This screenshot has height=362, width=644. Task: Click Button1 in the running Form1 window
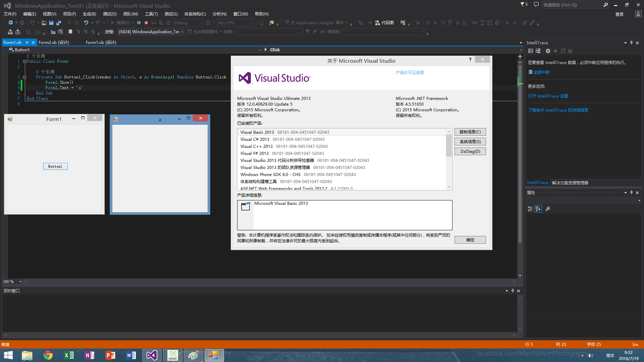tap(55, 167)
